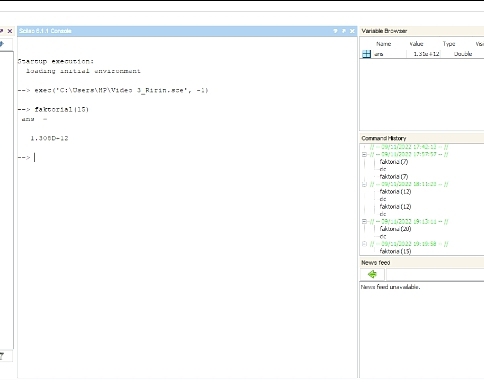Select faktorial(20) in Command History

click(395, 229)
